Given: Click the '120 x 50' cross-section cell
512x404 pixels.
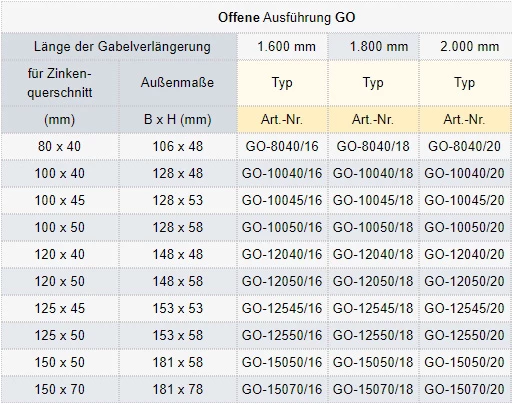Looking at the screenshot, I should point(60,281).
